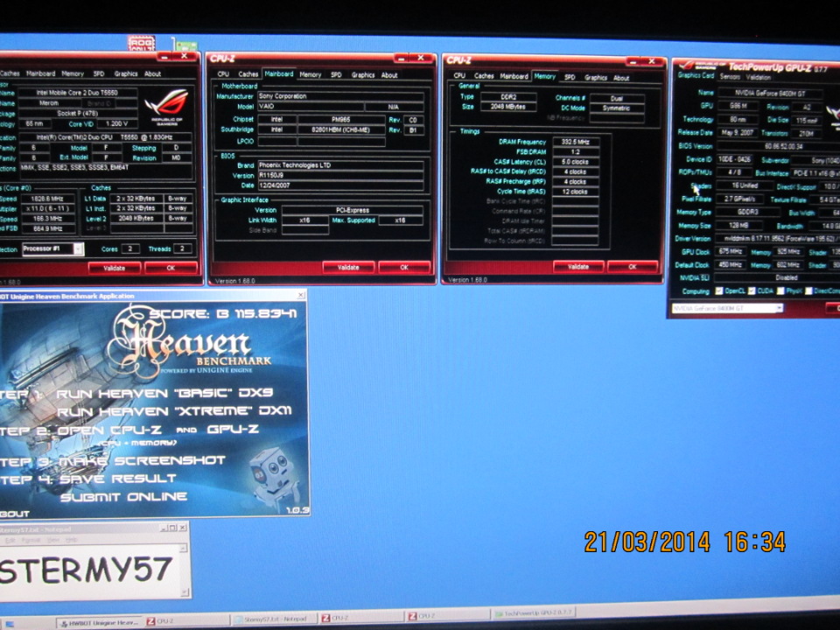The width and height of the screenshot is (840, 630).
Task: Open Notepad's View menu
Action: coord(52,540)
